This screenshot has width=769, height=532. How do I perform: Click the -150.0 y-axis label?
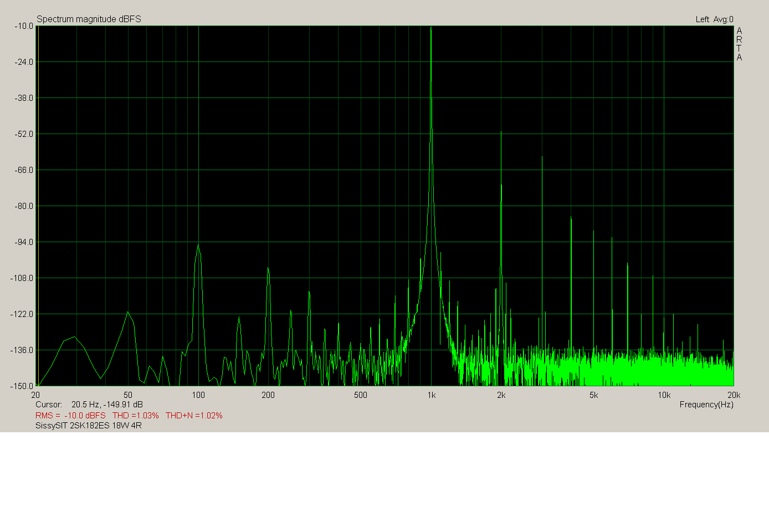tap(22, 386)
